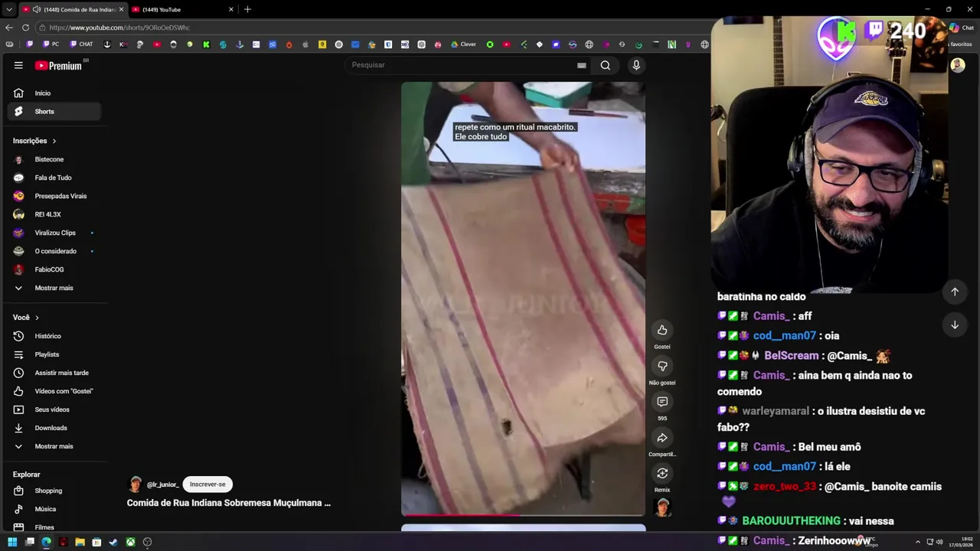This screenshot has height=551, width=980.
Task: Remix this short
Action: [662, 473]
